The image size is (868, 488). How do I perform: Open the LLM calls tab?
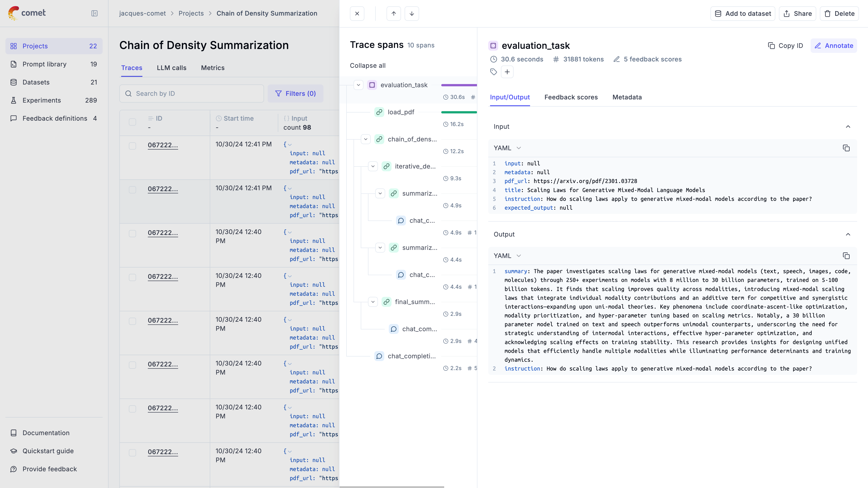click(172, 68)
